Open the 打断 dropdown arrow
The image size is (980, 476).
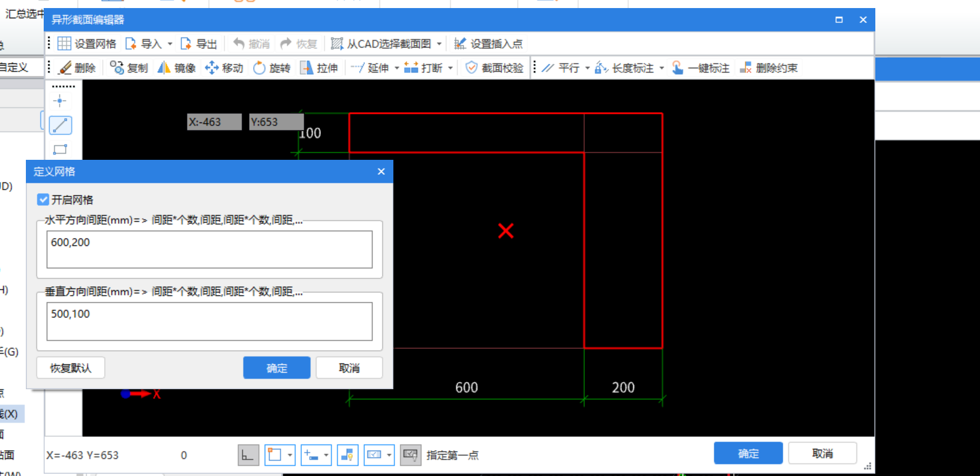tap(450, 68)
